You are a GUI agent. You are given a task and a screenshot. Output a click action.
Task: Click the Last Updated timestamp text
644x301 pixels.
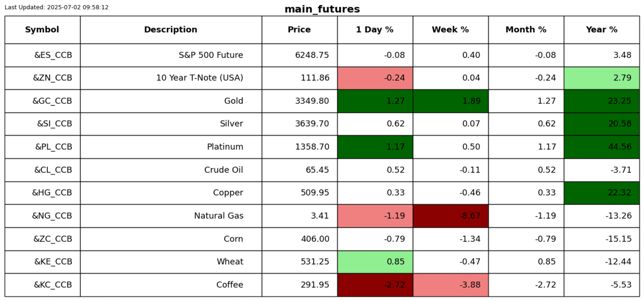point(56,7)
